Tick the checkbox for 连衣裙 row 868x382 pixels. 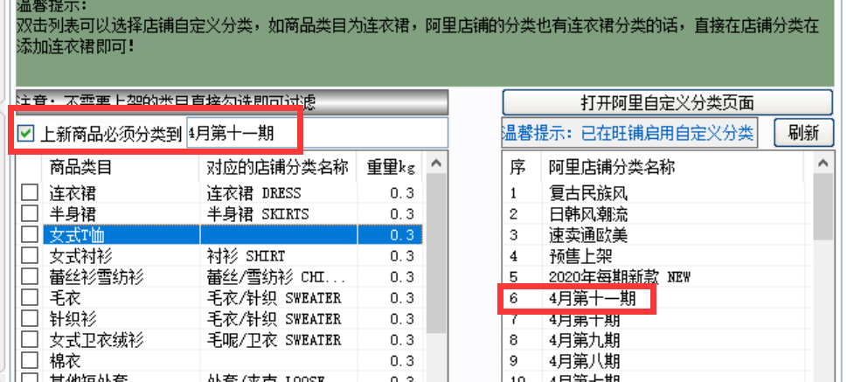point(30,193)
